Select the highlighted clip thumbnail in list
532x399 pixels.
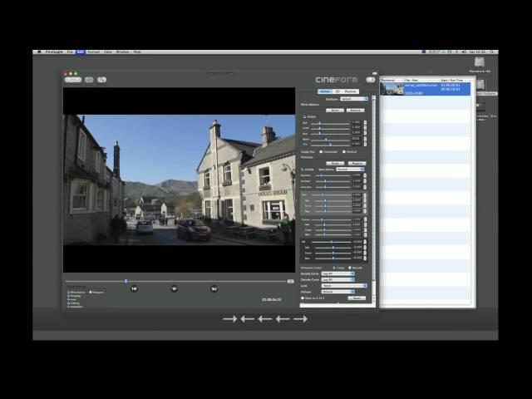tap(392, 89)
